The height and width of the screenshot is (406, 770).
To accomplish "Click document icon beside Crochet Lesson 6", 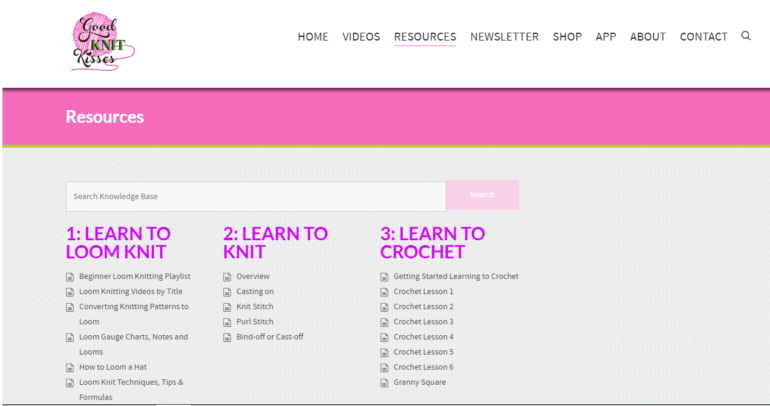I will (384, 368).
